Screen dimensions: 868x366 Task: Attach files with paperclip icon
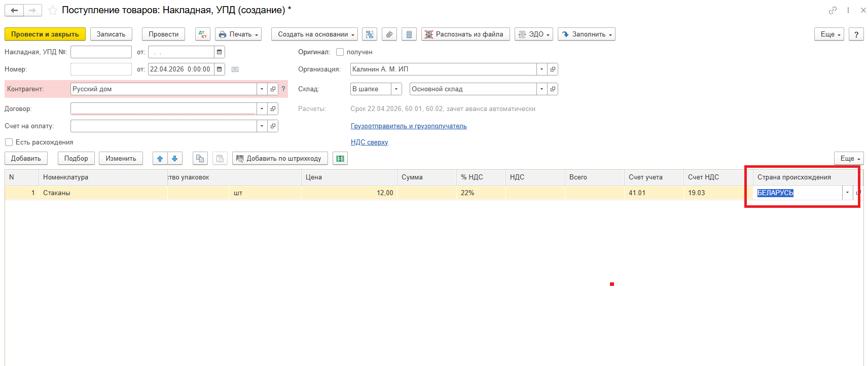tap(389, 34)
